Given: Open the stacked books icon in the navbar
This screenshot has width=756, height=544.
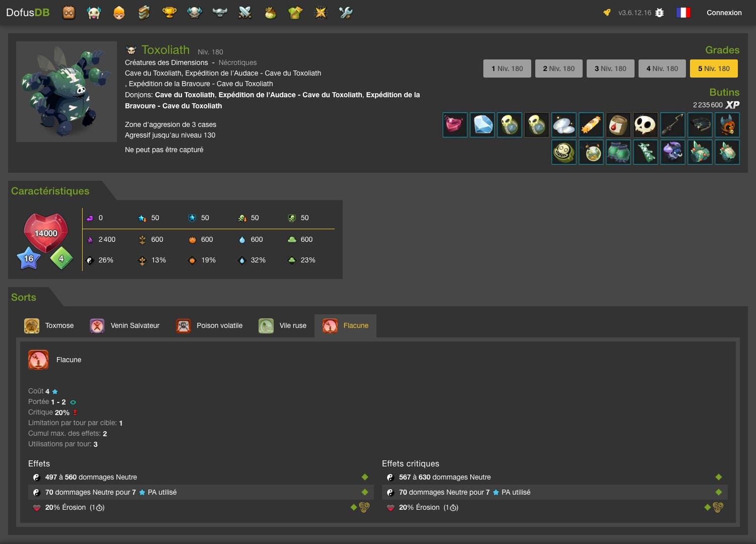Looking at the screenshot, I should coord(144,13).
